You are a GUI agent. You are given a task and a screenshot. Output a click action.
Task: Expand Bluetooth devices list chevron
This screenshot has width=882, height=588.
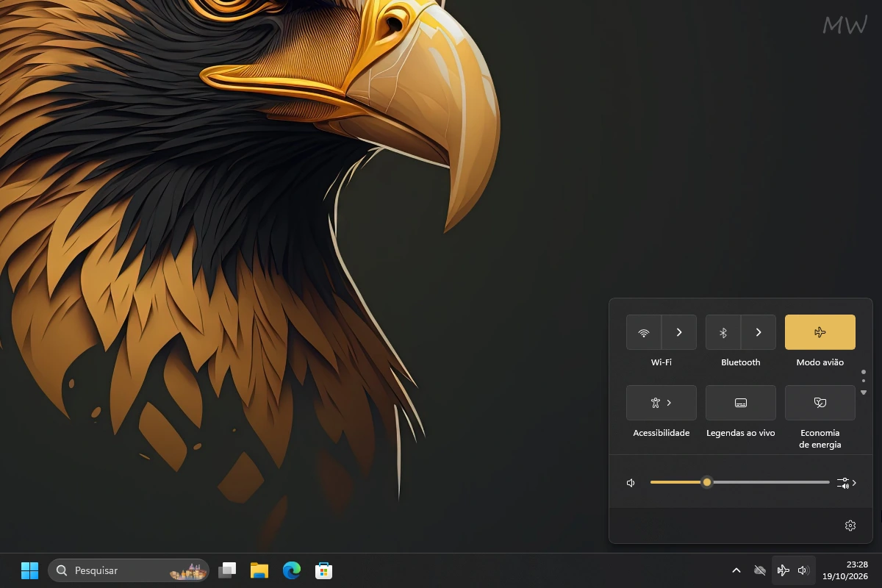point(759,332)
